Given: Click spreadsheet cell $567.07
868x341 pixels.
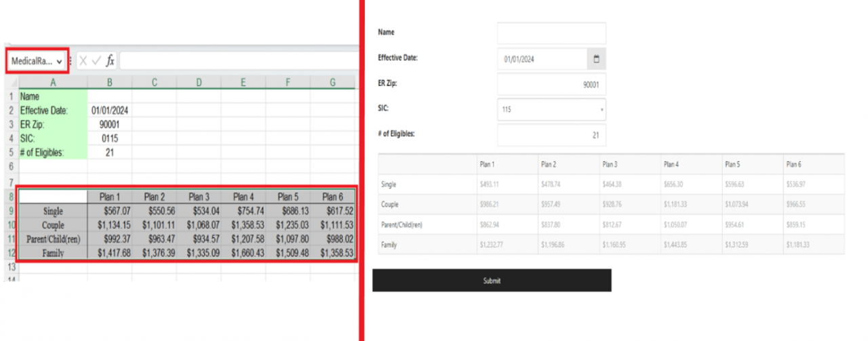Looking at the screenshot, I should pyautogui.click(x=110, y=211).
